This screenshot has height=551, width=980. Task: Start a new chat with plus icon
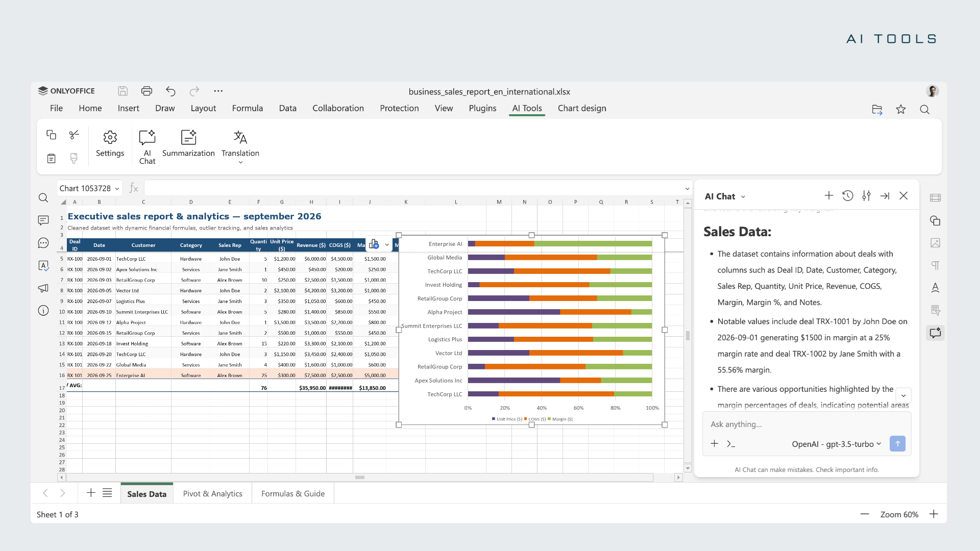[829, 195]
